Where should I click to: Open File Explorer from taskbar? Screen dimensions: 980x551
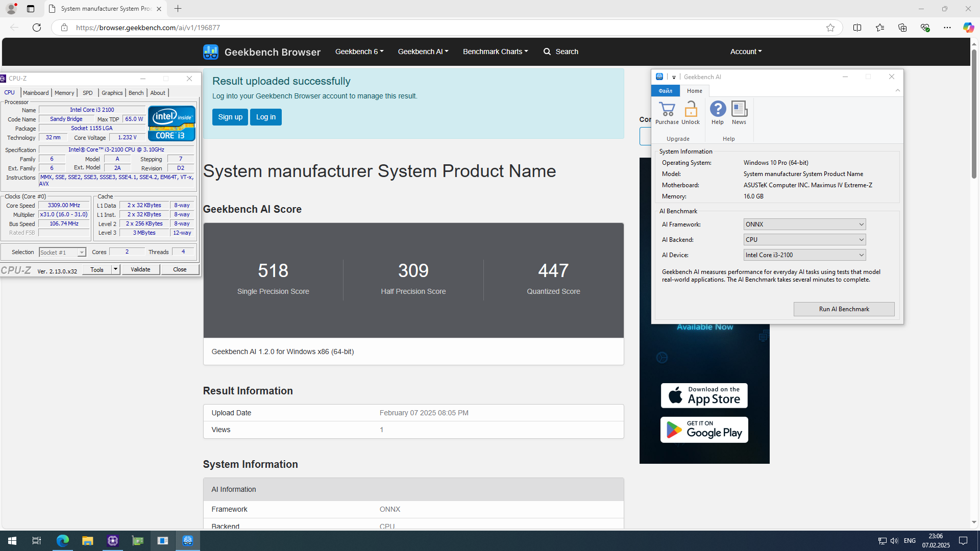point(87,541)
